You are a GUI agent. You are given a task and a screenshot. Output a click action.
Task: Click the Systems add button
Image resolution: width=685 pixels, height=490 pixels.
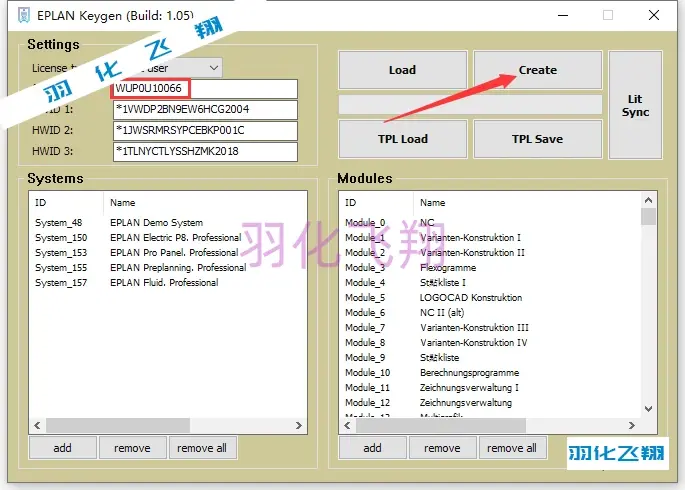[62, 448]
